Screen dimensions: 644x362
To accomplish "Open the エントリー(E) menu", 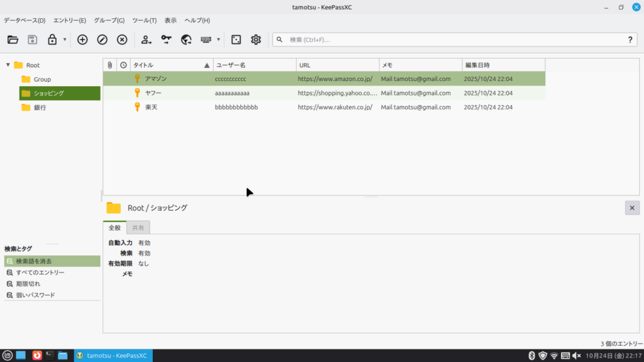I will (x=69, y=20).
